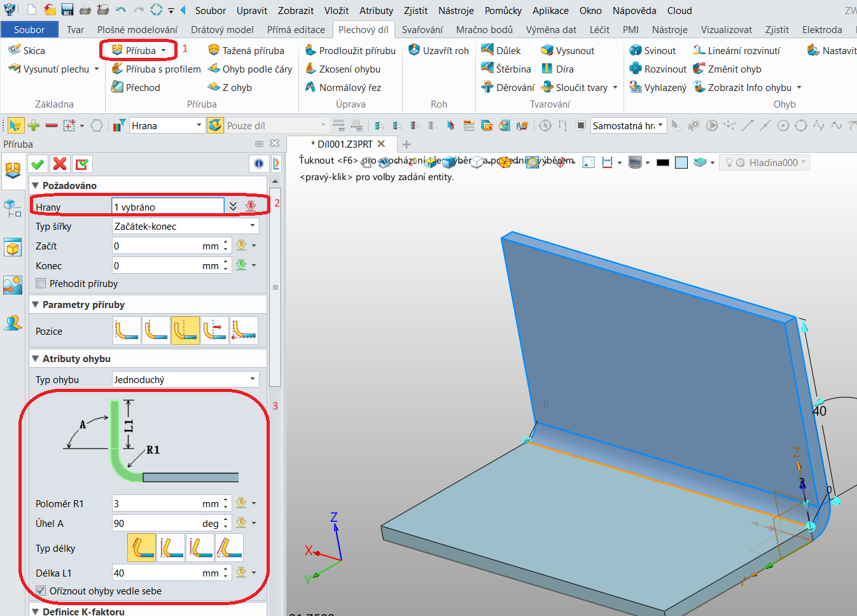The width and height of the screenshot is (857, 616).
Task: Choose the Tažená příruba tool
Action: [x=246, y=50]
